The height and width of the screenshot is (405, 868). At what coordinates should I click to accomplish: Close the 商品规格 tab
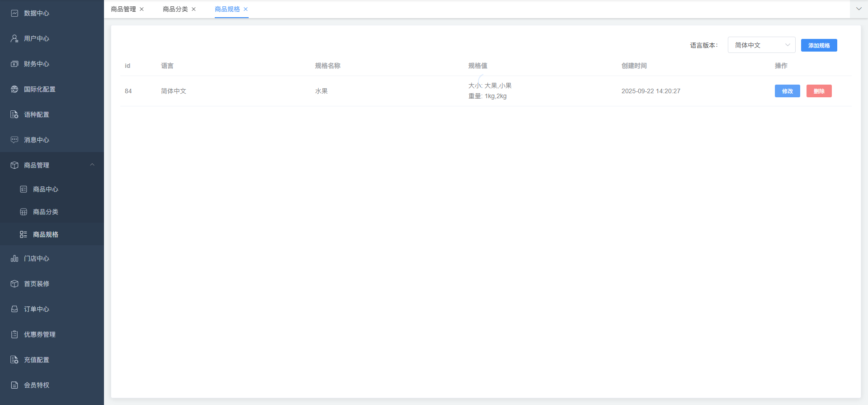246,9
